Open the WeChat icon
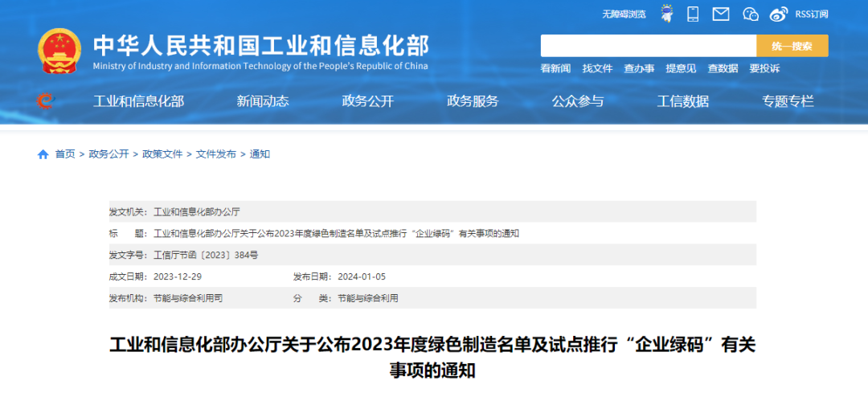 [750, 14]
